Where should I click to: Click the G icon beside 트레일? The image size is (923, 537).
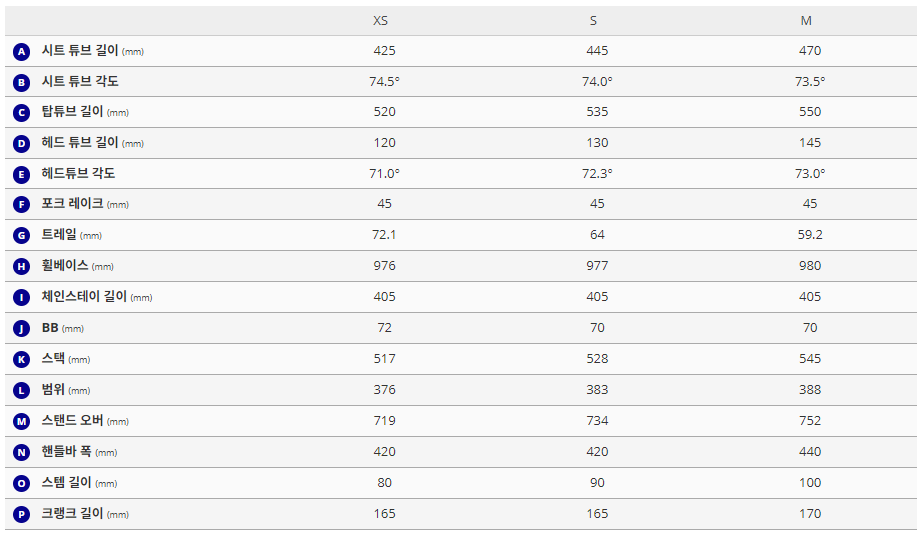coord(22,236)
